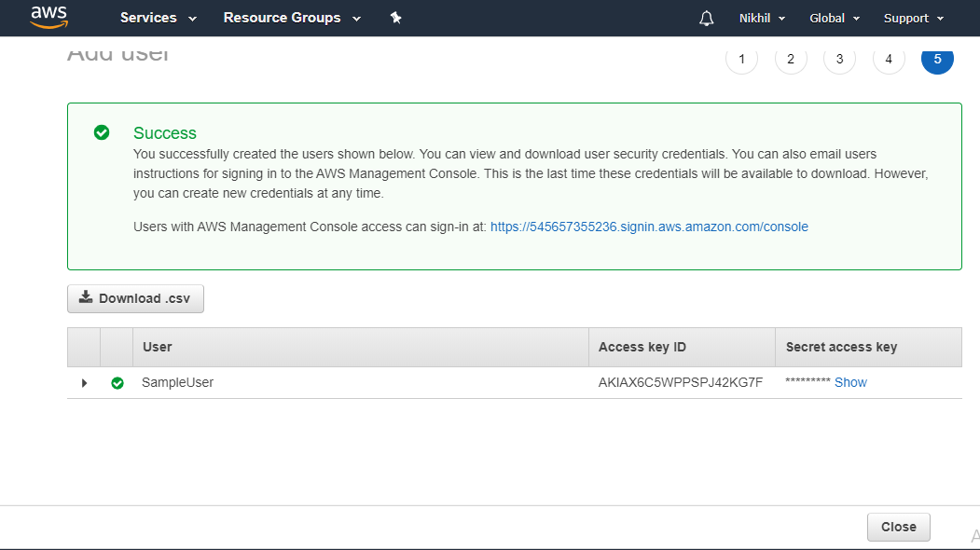The width and height of the screenshot is (980, 550).
Task: Show the hidden secret access key
Action: point(850,382)
